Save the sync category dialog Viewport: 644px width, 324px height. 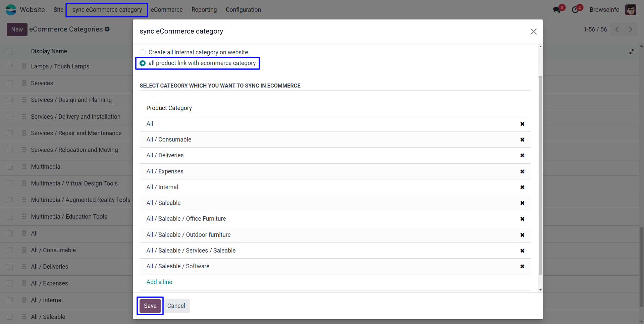click(150, 306)
